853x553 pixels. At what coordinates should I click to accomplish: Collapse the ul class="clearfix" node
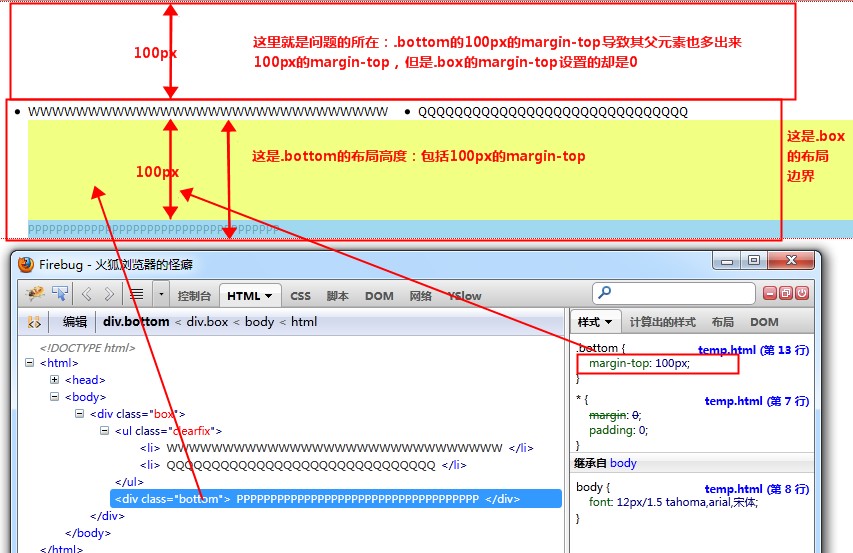pyautogui.click(x=104, y=431)
